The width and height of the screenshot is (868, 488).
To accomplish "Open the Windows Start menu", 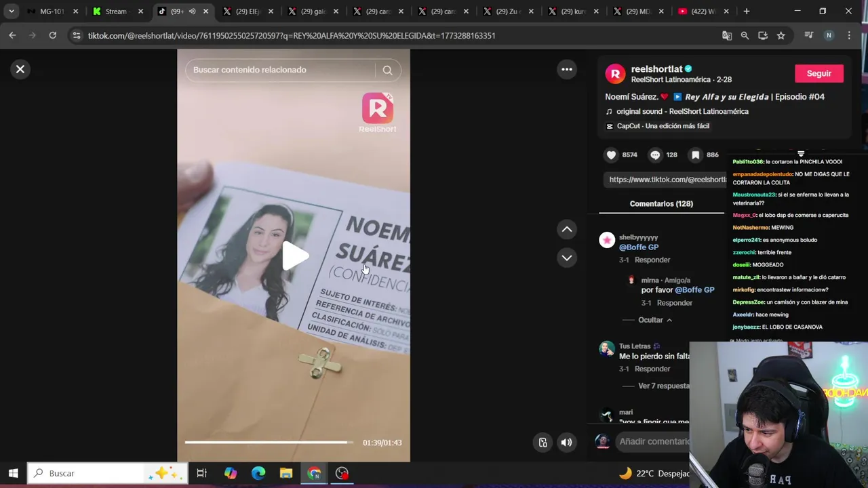I will point(13,473).
